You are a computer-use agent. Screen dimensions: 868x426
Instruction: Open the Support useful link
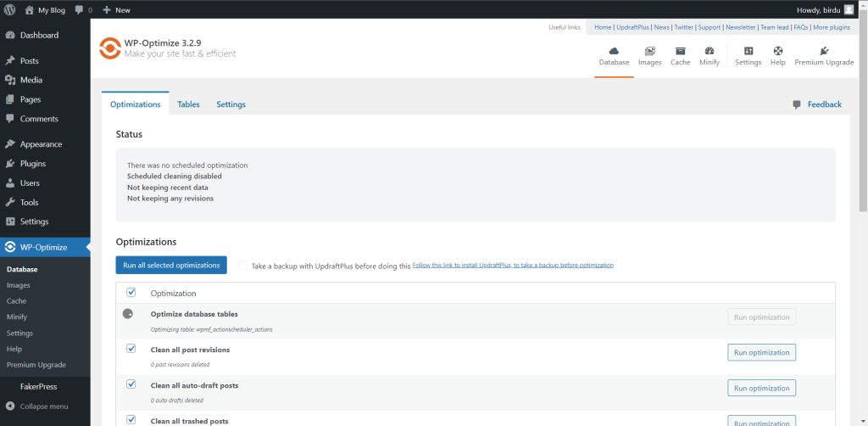pos(709,27)
